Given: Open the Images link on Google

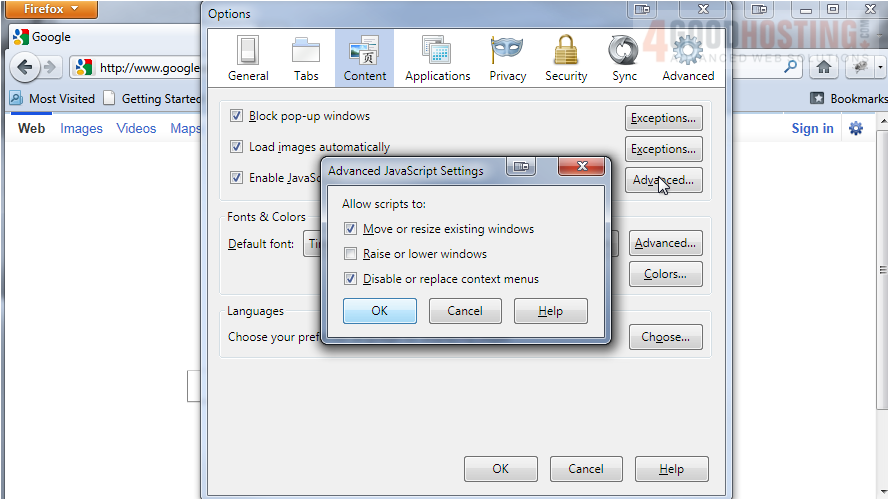Looking at the screenshot, I should coord(81,128).
